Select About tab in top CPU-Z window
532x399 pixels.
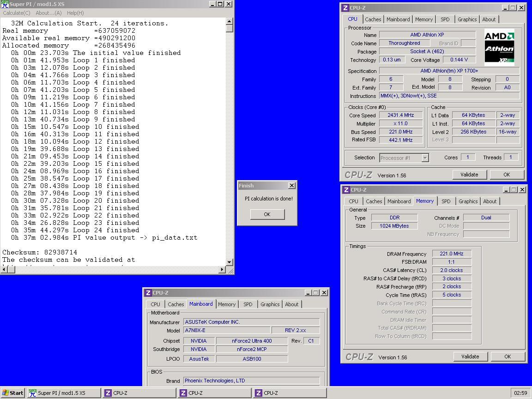tap(489, 19)
